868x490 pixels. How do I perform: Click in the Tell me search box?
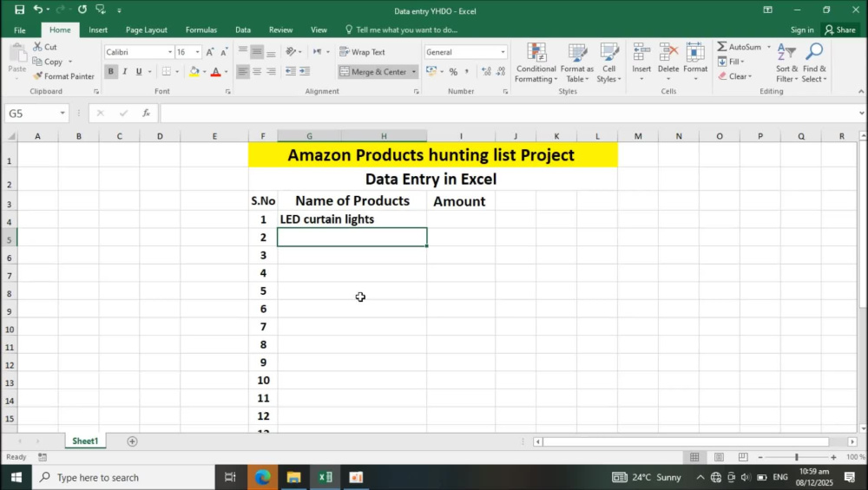(406, 29)
